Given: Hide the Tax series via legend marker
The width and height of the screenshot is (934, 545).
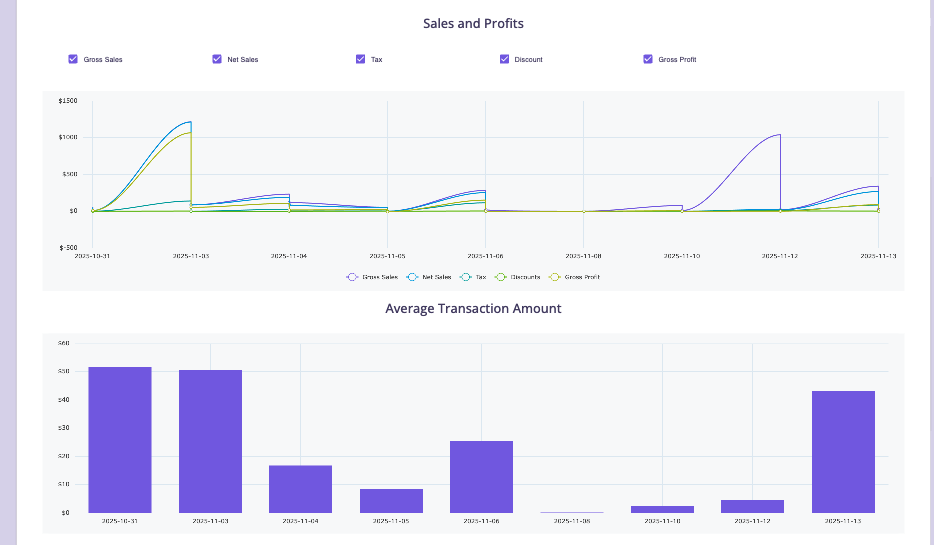Looking at the screenshot, I should (x=466, y=277).
